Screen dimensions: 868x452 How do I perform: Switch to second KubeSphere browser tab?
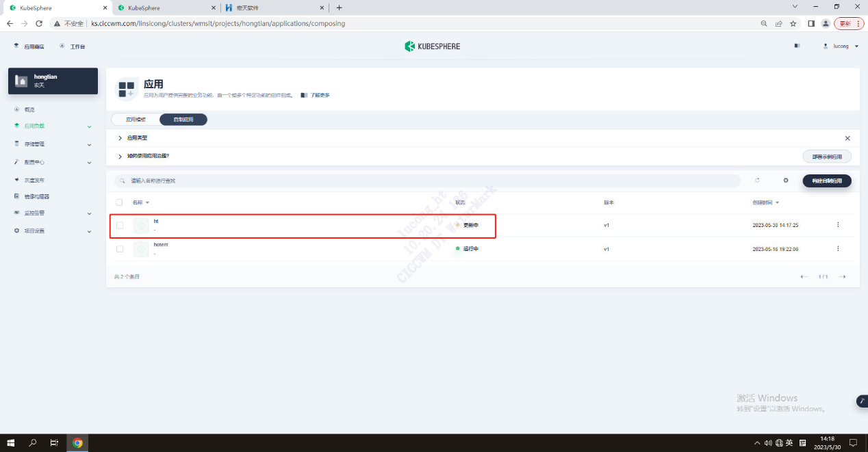(165, 8)
